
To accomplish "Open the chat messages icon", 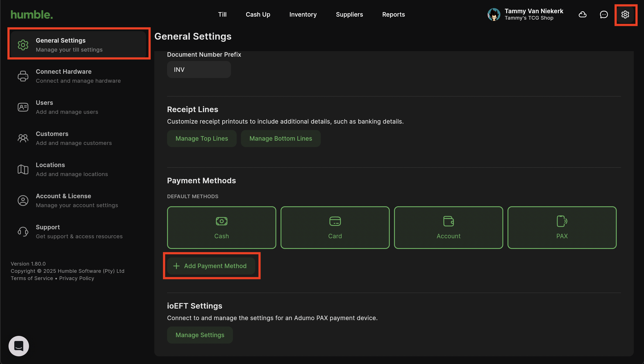I will click(x=604, y=14).
